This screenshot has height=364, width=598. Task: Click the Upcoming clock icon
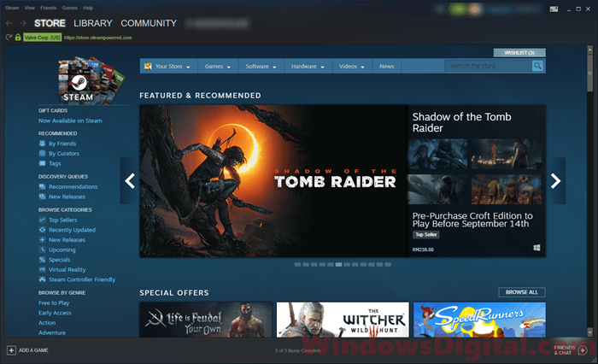coord(43,250)
